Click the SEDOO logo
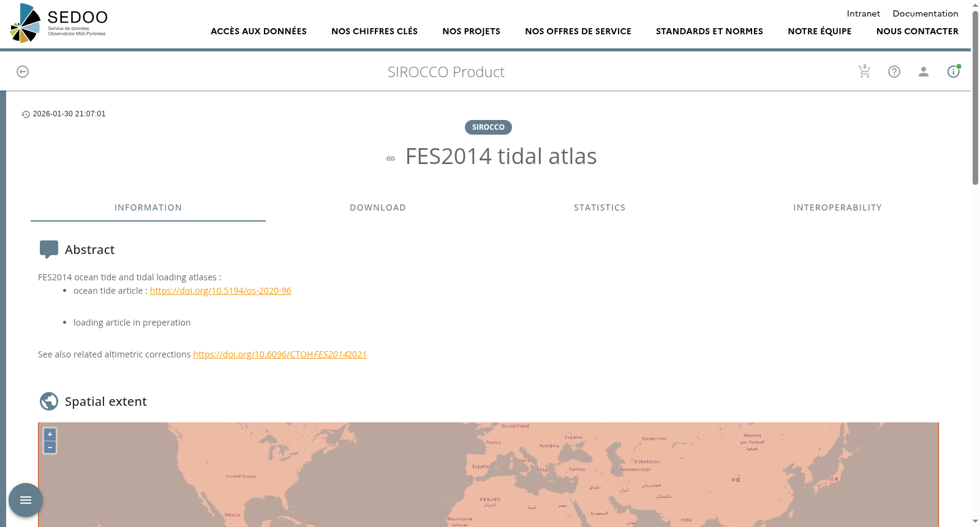This screenshot has width=980, height=527. pos(59,23)
